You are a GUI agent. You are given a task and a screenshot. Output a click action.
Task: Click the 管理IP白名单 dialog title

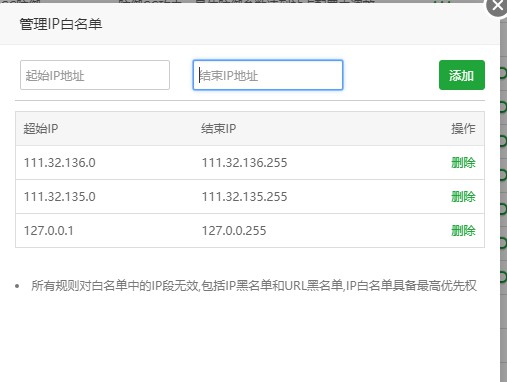61,24
